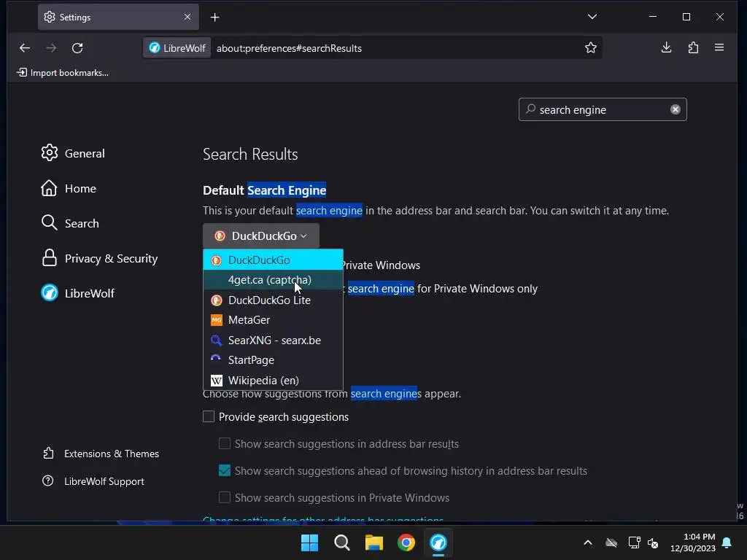Open Windows taskbar search
The height and width of the screenshot is (560, 747).
(x=341, y=542)
